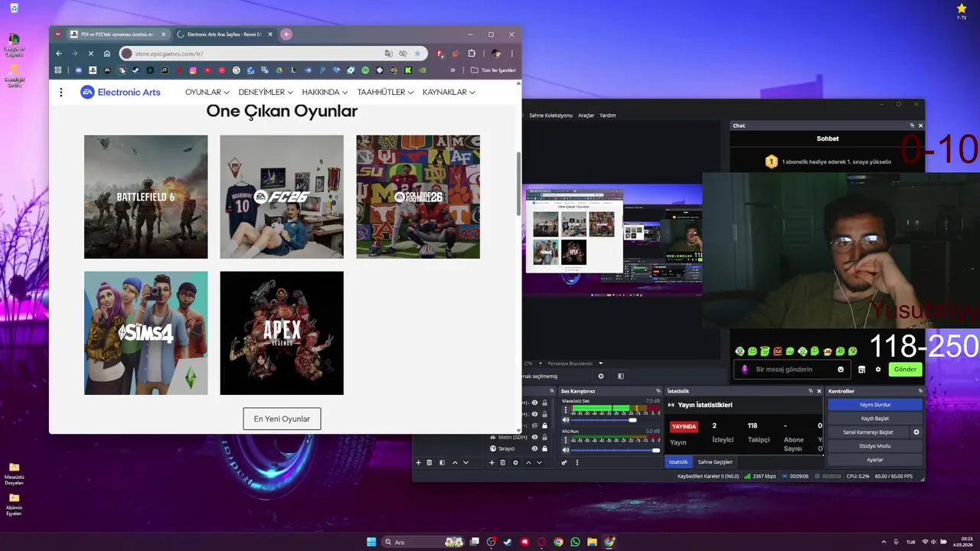The image size is (980, 551).
Task: Open Ayarlar button in OBS controls
Action: (x=875, y=460)
